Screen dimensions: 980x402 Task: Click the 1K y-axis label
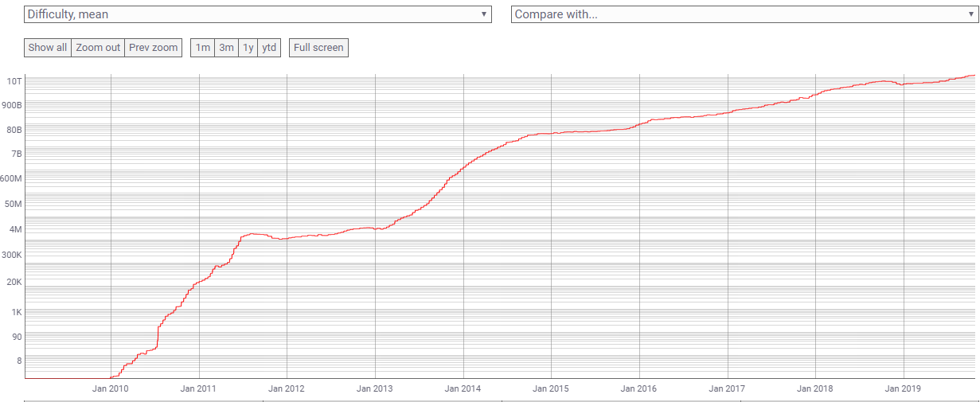pyautogui.click(x=16, y=312)
